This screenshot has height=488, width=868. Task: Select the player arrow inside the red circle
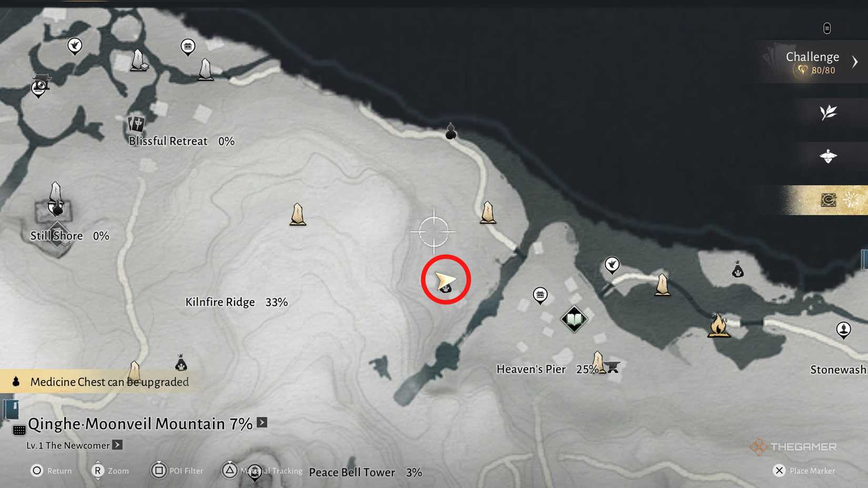(445, 280)
